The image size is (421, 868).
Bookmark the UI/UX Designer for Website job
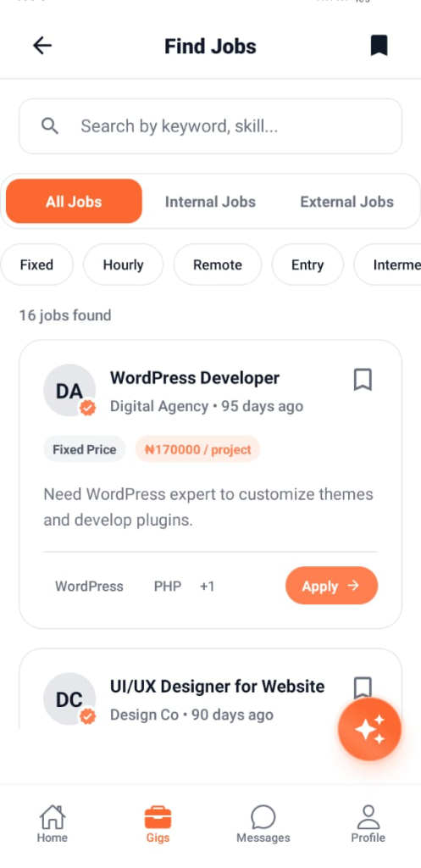tap(363, 687)
